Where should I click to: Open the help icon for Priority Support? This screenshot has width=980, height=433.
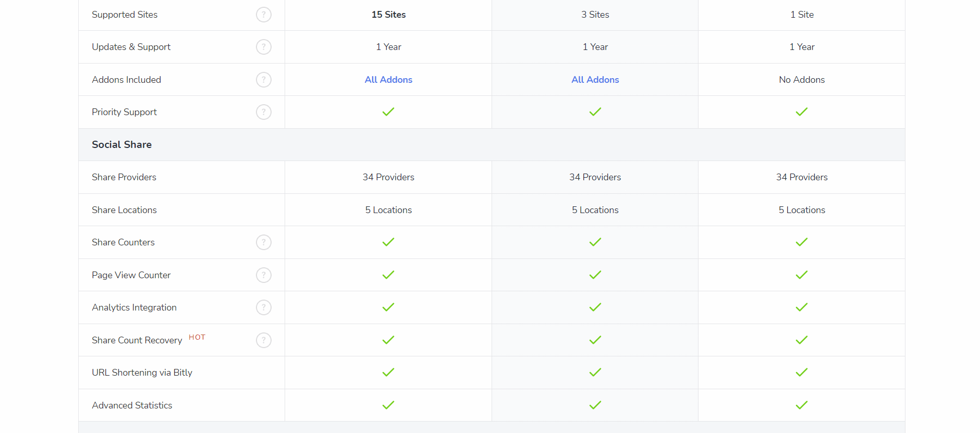(x=264, y=112)
